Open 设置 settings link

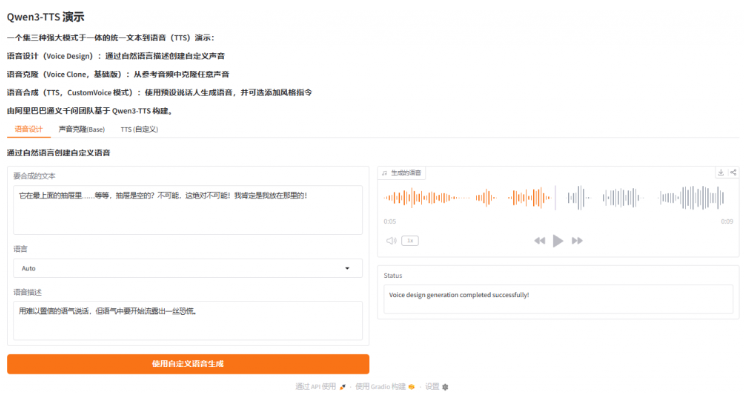(x=437, y=387)
